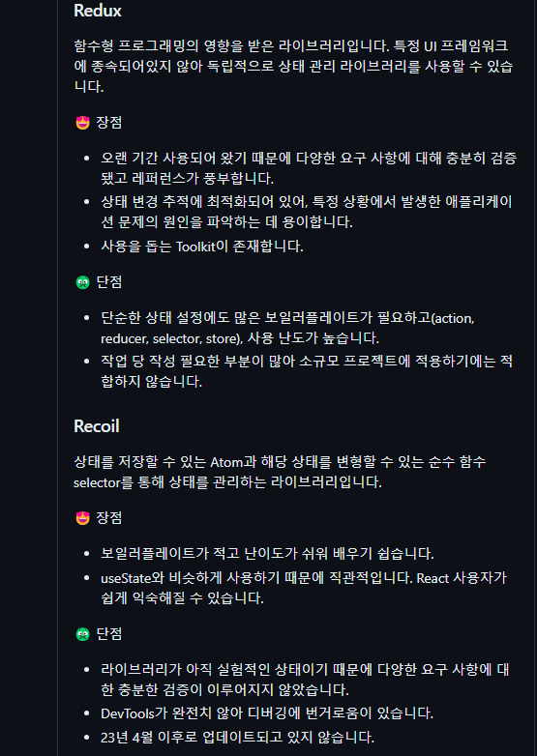
Task: Click the 장점 label under Recoil
Action: click(x=109, y=518)
